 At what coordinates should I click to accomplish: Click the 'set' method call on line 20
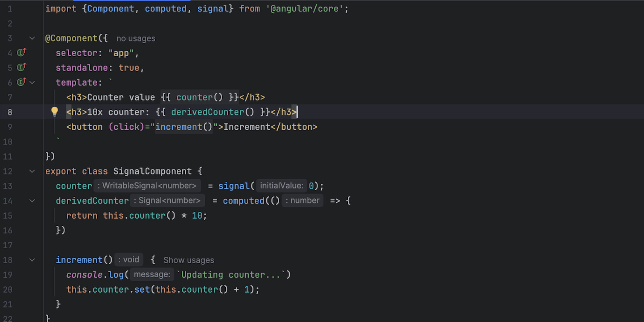pyautogui.click(x=142, y=289)
